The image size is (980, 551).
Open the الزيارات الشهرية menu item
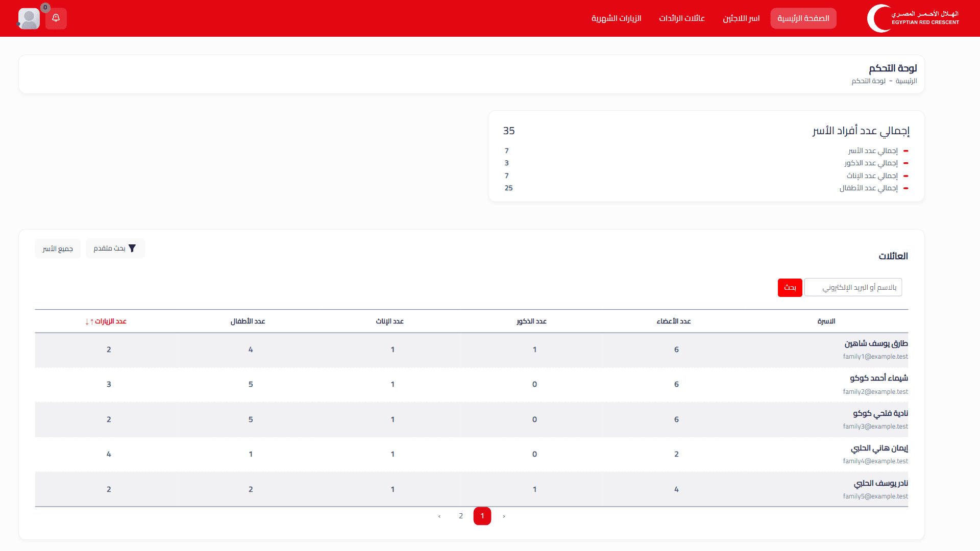(616, 18)
